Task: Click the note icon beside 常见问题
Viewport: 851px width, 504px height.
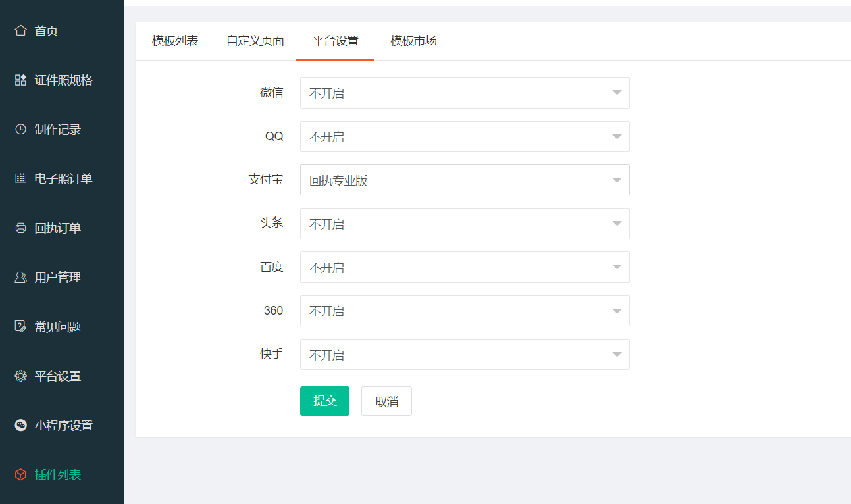Action: coord(20,326)
